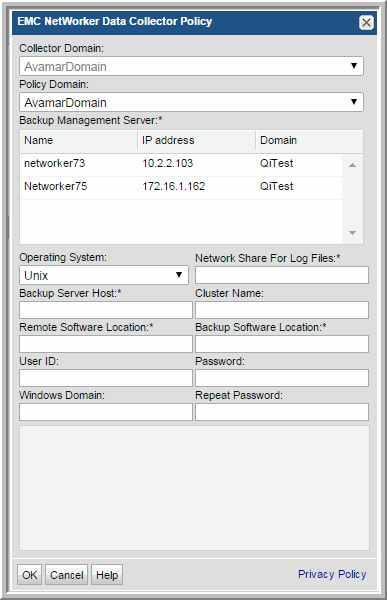Open the Operating System dropdown
The image size is (387, 600).
(104, 275)
